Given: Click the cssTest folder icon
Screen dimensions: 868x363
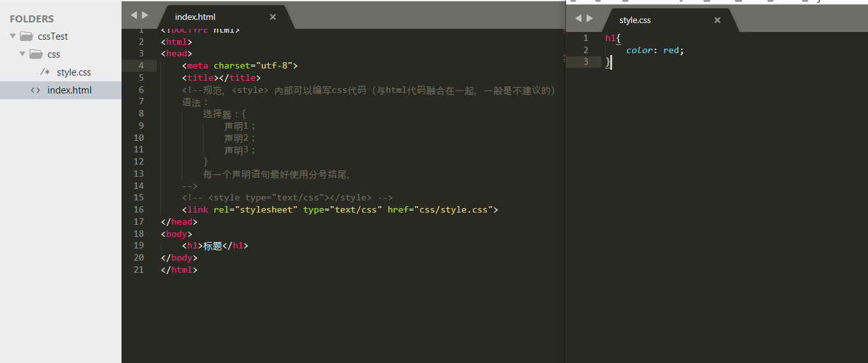Looking at the screenshot, I should [x=26, y=36].
